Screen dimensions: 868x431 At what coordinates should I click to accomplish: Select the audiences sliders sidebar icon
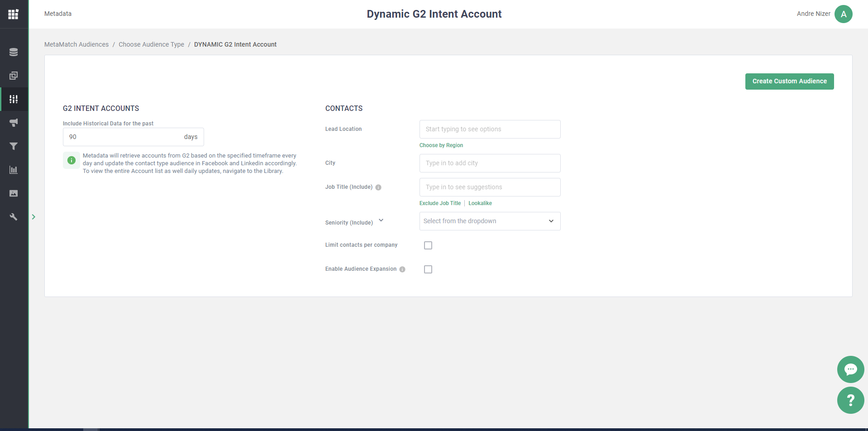pyautogui.click(x=14, y=99)
